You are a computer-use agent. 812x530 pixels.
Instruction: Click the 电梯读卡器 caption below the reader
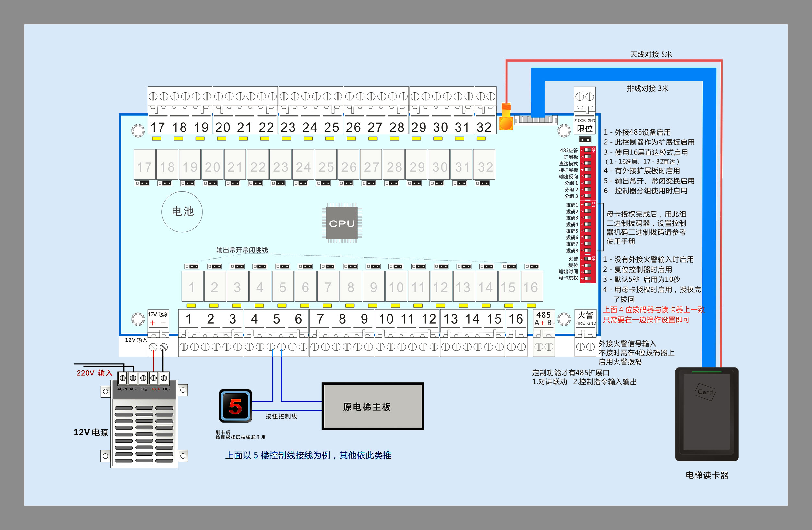click(x=707, y=475)
